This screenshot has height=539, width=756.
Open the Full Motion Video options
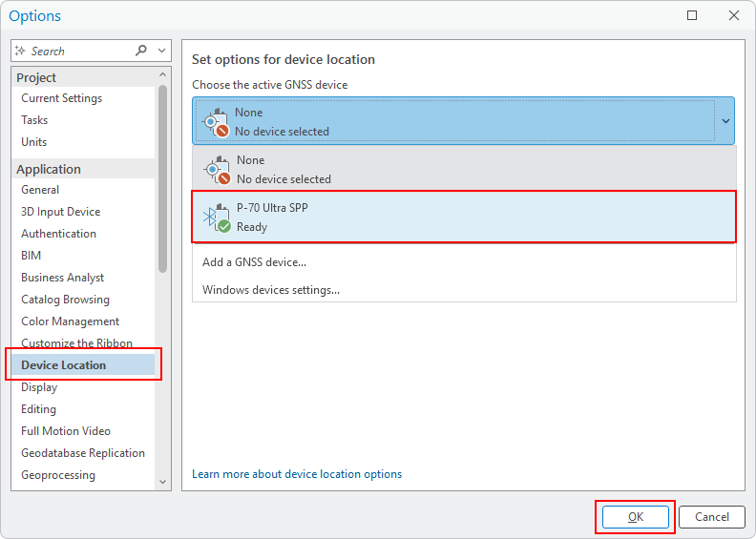click(x=66, y=431)
